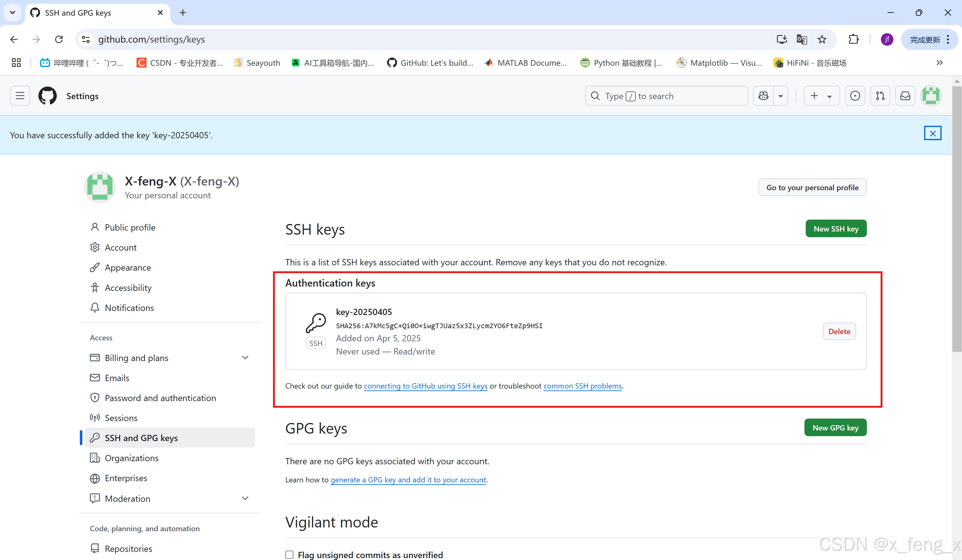Open the GitHub hamburger navigation menu
This screenshot has width=962, height=560.
pos(20,96)
